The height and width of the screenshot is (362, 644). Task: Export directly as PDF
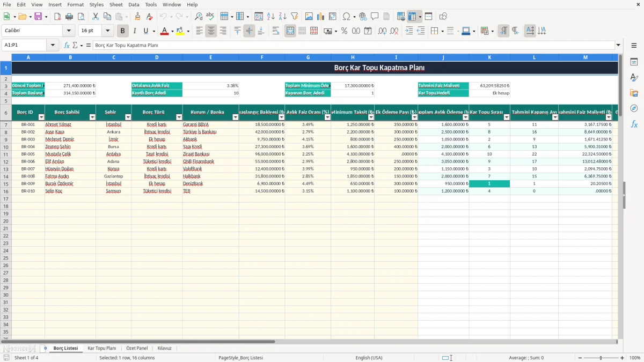(x=57, y=17)
